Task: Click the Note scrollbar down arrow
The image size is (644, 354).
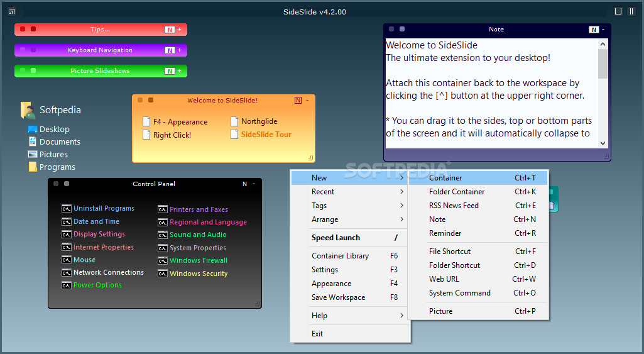Action: coord(603,143)
